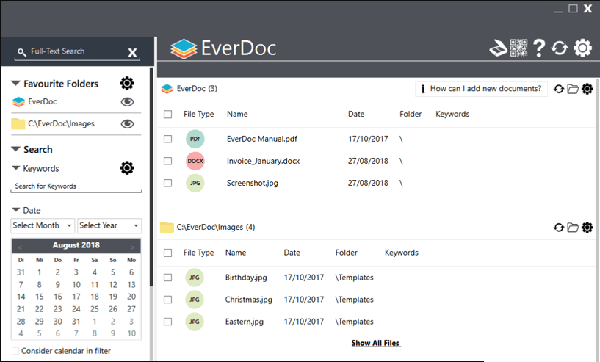Open gear settings of C:\EverDoc\Images (4) section
The width and height of the screenshot is (600, 362).
(587, 227)
